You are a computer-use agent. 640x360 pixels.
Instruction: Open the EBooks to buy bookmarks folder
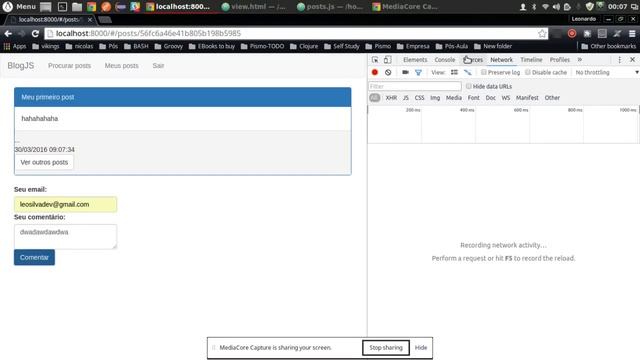click(x=212, y=46)
